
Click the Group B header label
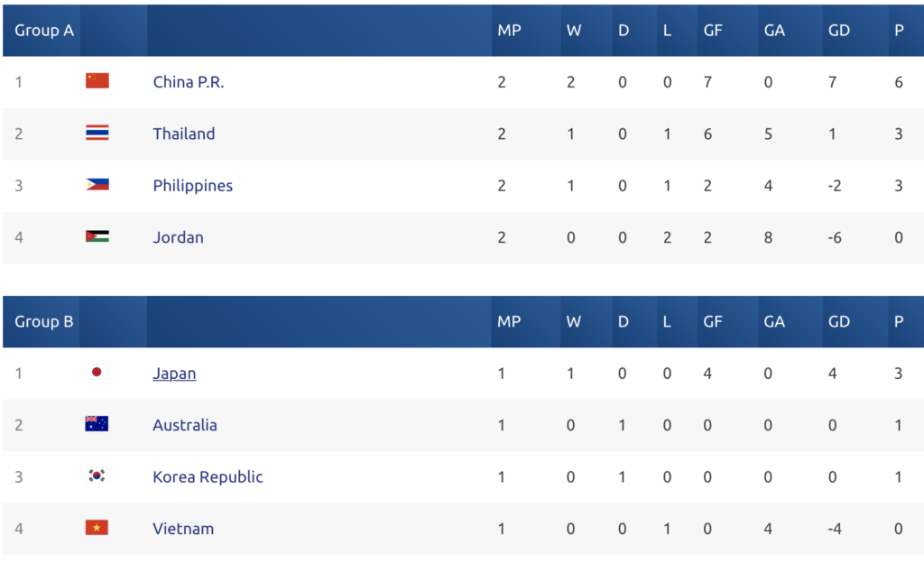[x=44, y=321]
